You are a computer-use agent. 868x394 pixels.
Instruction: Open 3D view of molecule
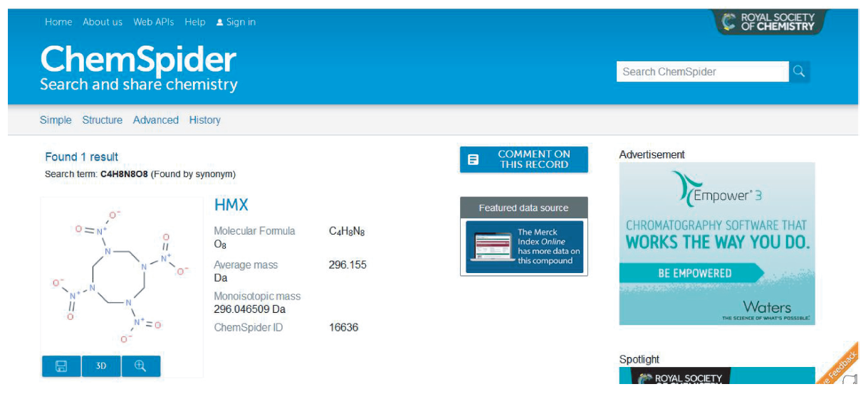click(x=101, y=366)
